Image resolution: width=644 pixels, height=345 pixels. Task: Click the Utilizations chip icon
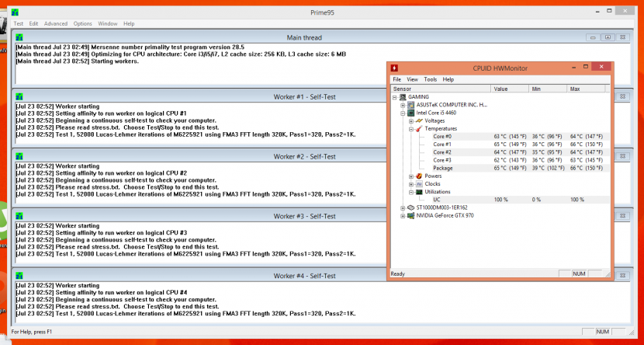419,192
